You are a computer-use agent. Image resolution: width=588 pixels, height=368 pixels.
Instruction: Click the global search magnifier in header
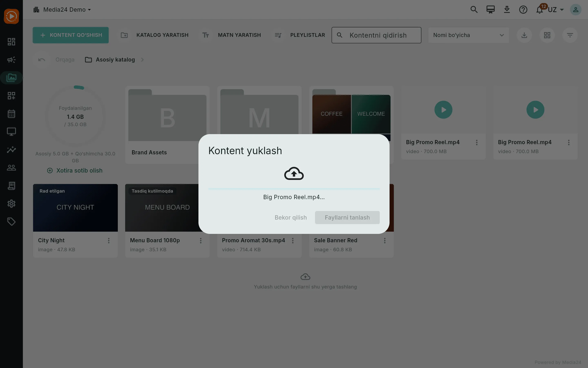pos(474,9)
